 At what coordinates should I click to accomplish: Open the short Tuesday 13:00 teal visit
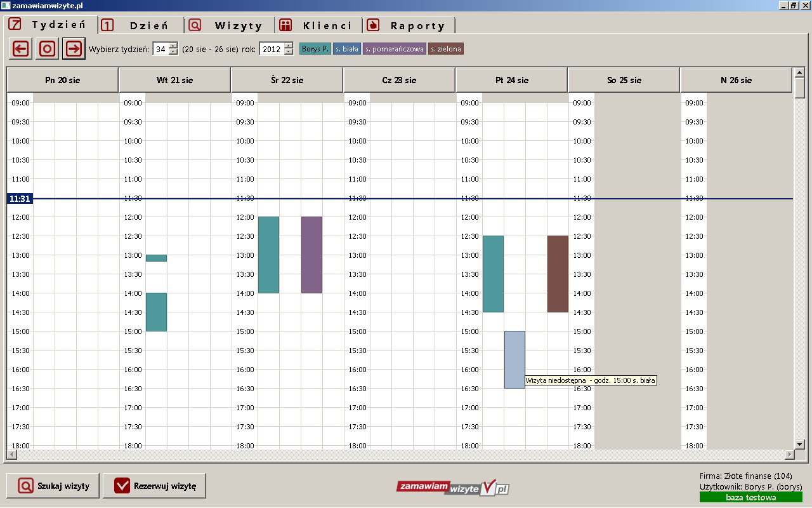click(156, 258)
